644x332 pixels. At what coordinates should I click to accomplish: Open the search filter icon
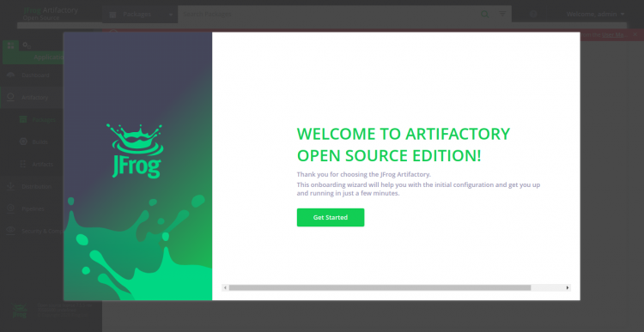[x=502, y=15]
